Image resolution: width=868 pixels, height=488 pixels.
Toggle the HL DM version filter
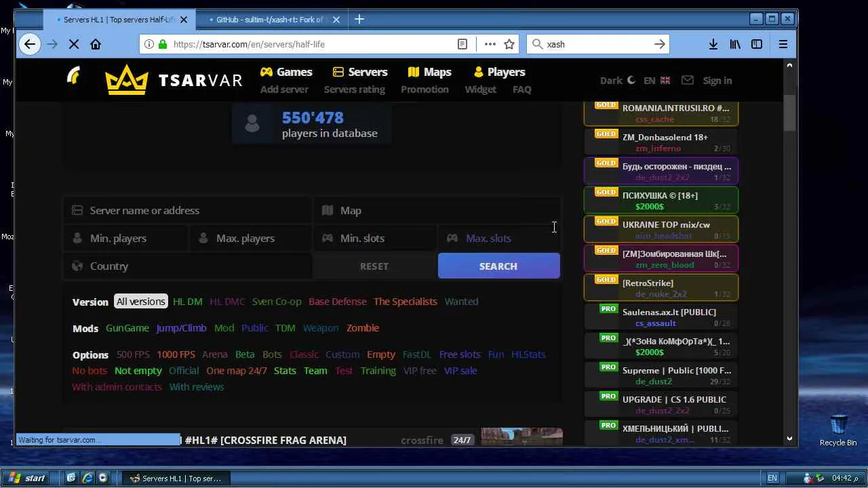(x=188, y=302)
